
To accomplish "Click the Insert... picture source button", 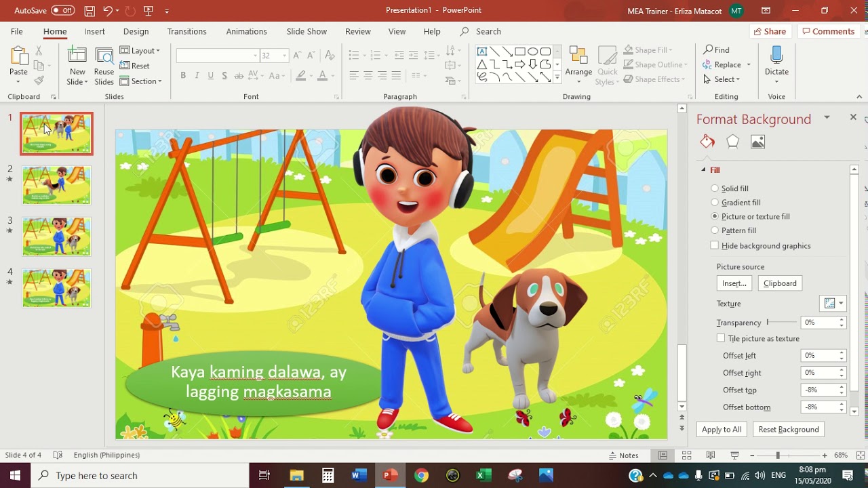I will (x=734, y=283).
